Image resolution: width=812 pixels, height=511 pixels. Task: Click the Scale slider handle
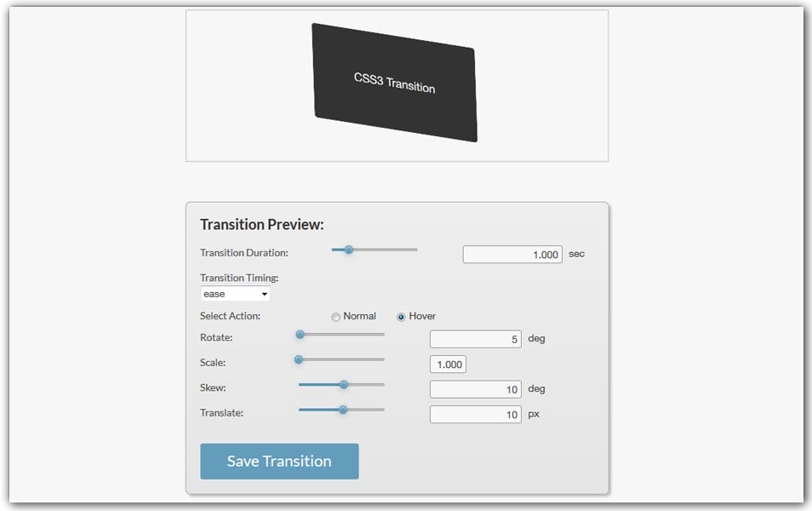[298, 359]
